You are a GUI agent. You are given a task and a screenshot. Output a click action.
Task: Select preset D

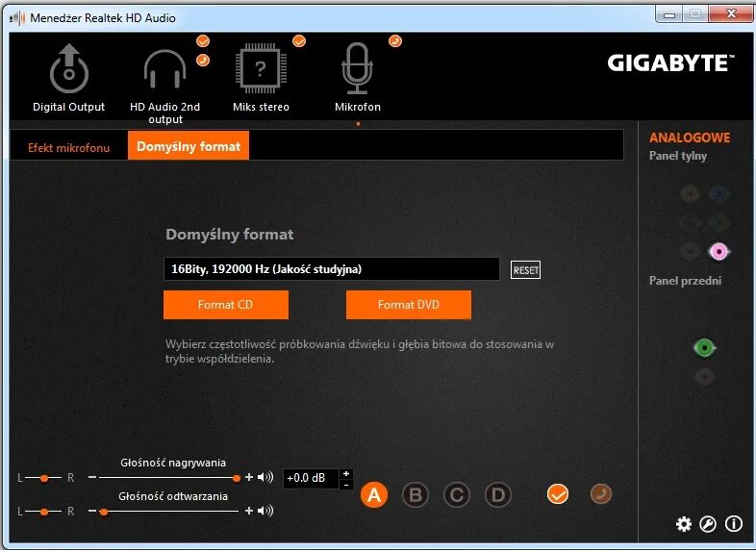pyautogui.click(x=497, y=495)
